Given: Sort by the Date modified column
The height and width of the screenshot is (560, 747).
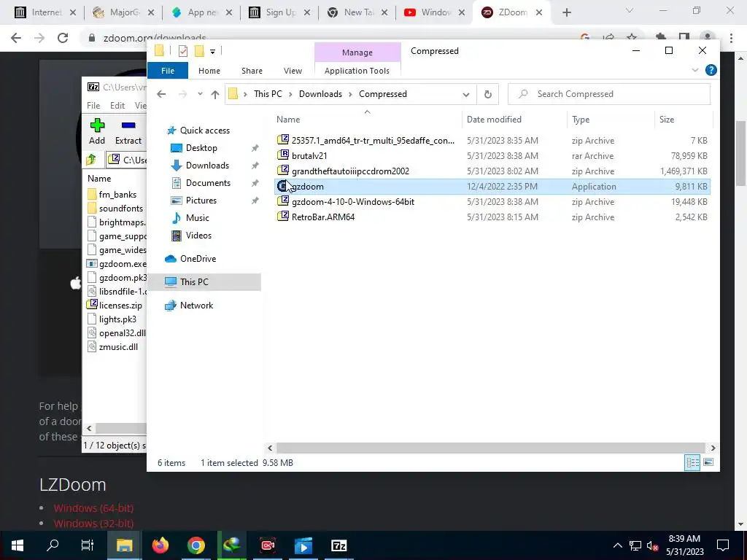Looking at the screenshot, I should tap(494, 120).
